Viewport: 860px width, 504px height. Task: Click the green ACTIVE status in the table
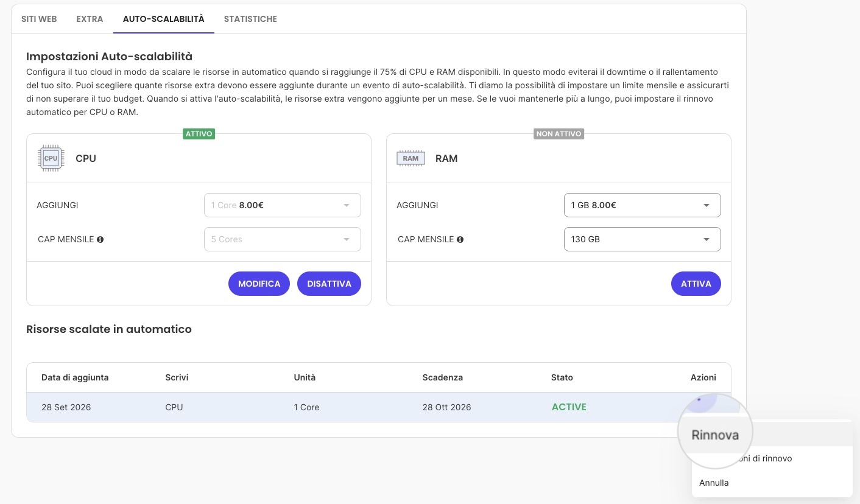pyautogui.click(x=569, y=407)
